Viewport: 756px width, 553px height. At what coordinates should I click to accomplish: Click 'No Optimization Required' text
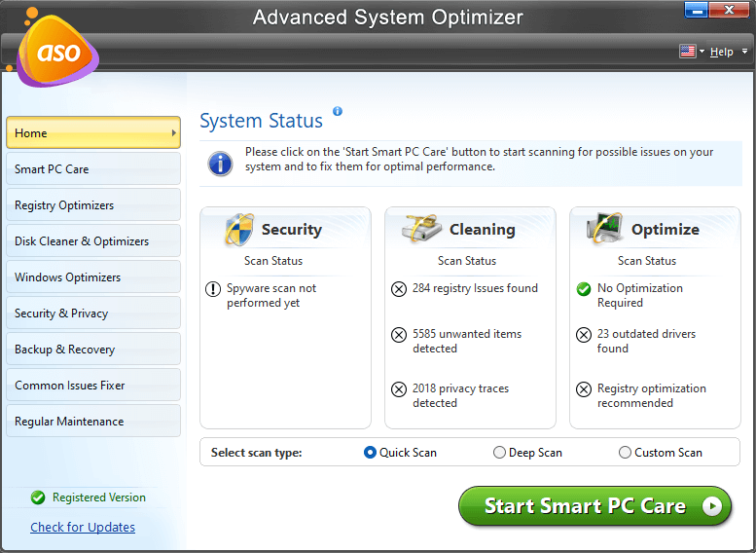pos(640,295)
